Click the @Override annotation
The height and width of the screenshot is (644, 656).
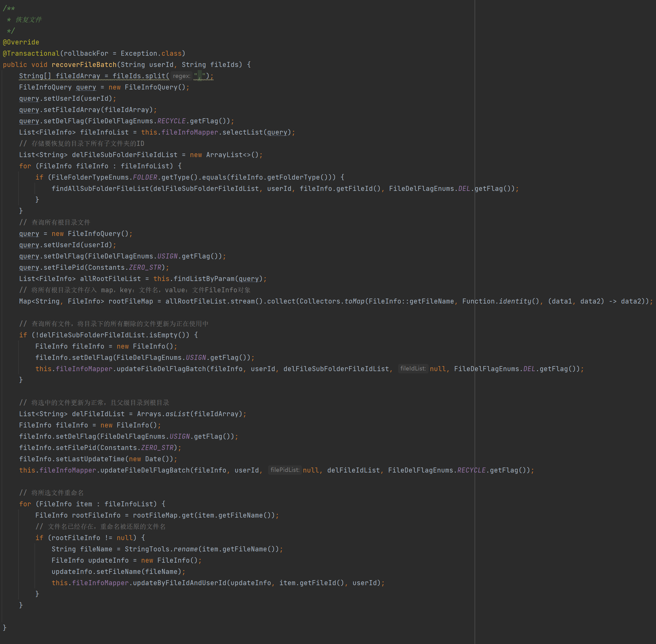[21, 42]
